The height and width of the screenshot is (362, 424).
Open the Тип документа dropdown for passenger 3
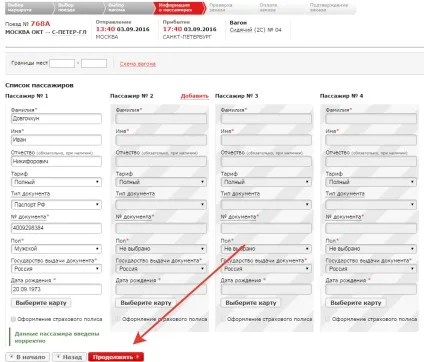266,204
